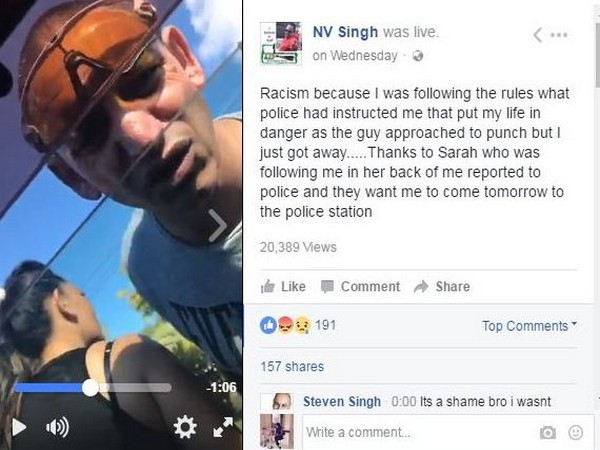Screen dimensions: 600x450
Task: Click the back chevron beside the options dots
Action: 538,35
